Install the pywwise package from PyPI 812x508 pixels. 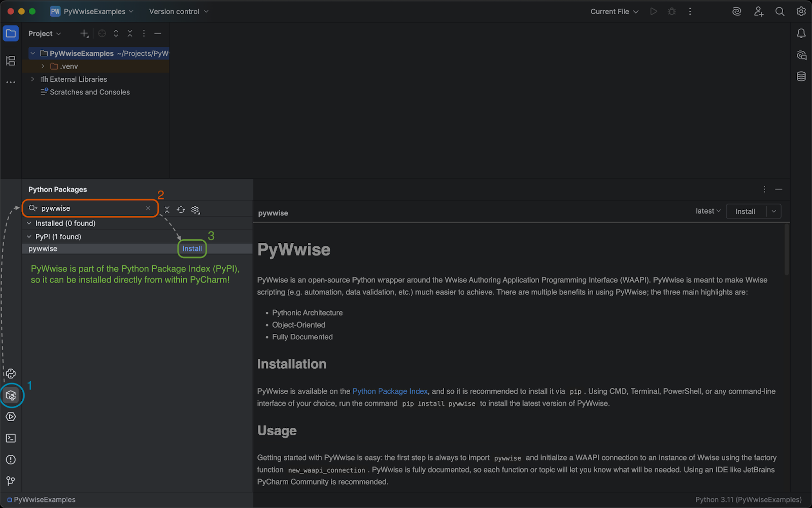pyautogui.click(x=192, y=248)
